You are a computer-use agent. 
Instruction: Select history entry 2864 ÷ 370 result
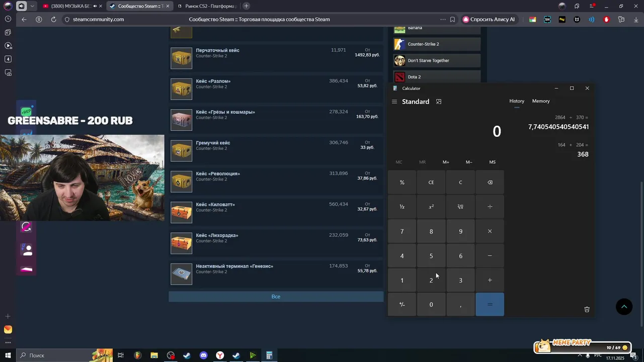pyautogui.click(x=557, y=123)
